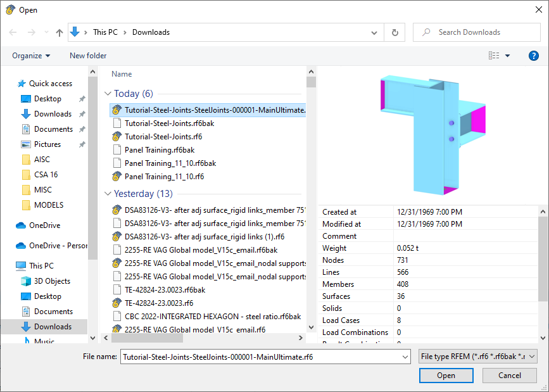Refresh the Downloads folder view
The width and height of the screenshot is (549, 392).
tap(394, 32)
